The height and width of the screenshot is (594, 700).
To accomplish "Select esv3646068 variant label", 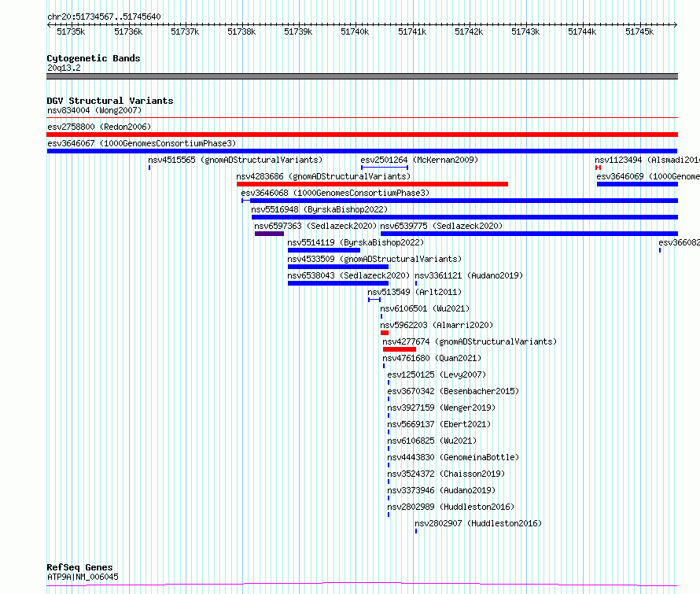I will (x=335, y=193).
